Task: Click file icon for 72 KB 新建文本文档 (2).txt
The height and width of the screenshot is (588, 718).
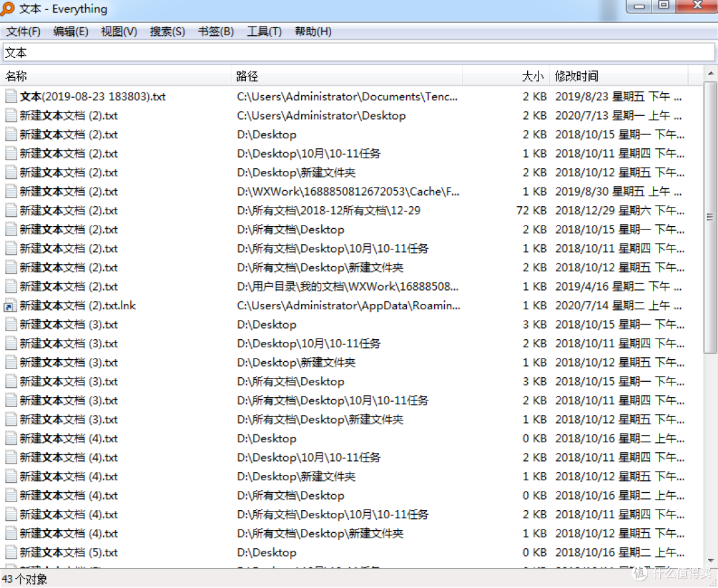Action: click(11, 211)
